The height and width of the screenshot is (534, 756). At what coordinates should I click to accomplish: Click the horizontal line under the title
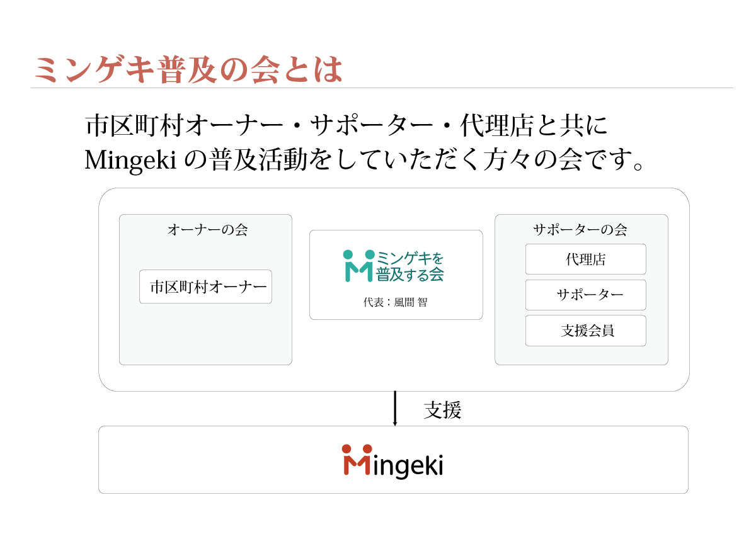[382, 88]
